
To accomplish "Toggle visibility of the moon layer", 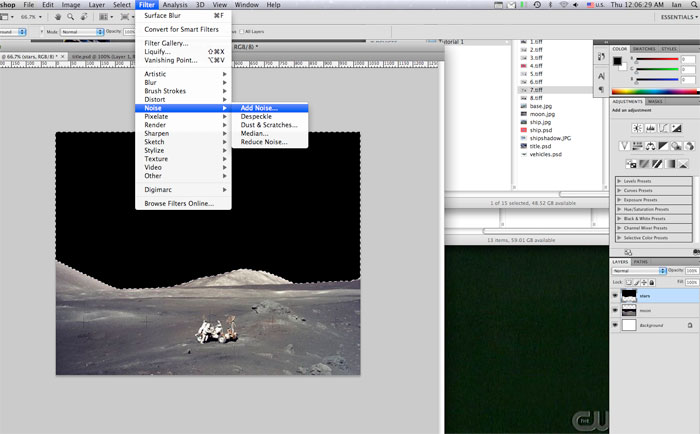I will click(614, 311).
